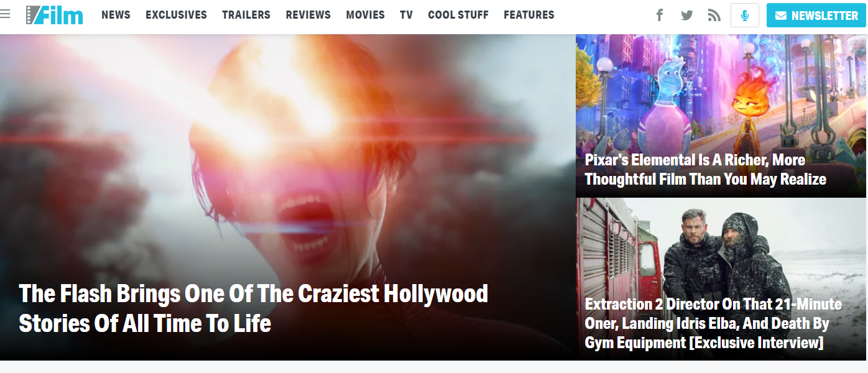Subscribe via the Newsletter button

click(816, 15)
